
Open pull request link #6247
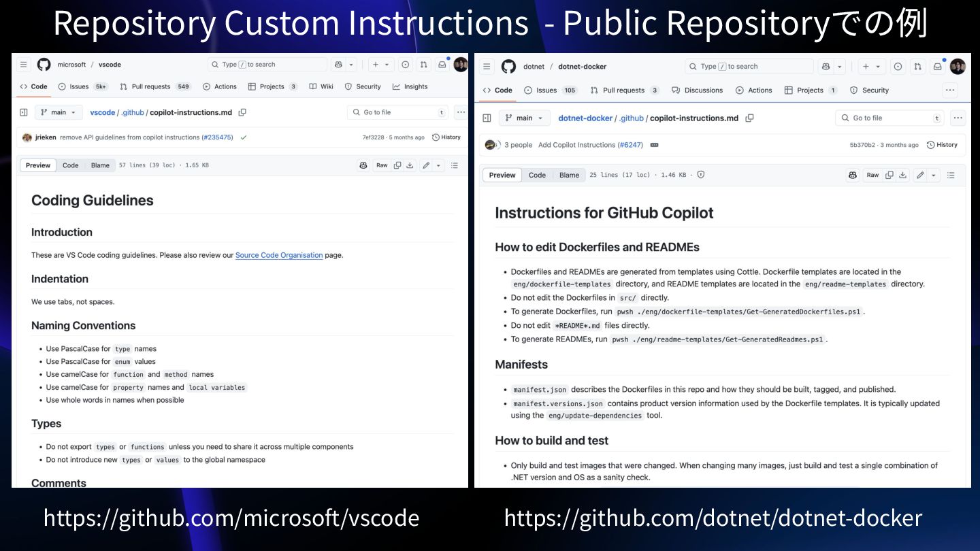630,145
